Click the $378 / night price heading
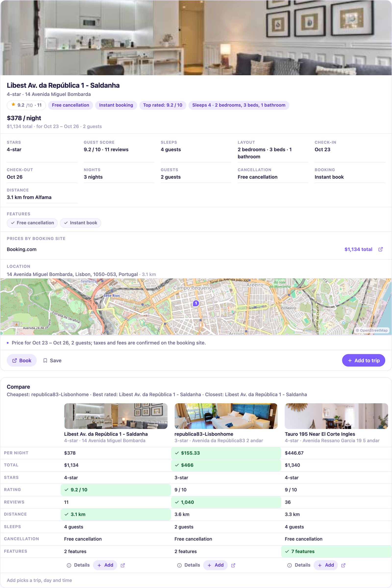Image resolution: width=392 pixels, height=588 pixels. [24, 118]
